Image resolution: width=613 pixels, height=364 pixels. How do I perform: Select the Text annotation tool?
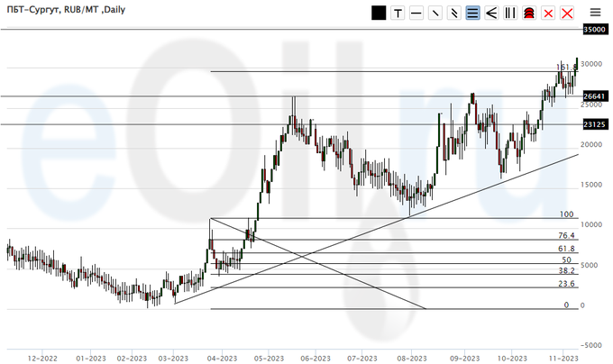[398, 13]
